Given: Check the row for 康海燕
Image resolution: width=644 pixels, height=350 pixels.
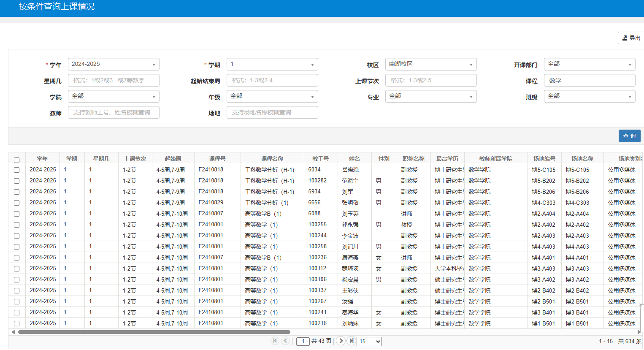Looking at the screenshot, I should point(16,258).
